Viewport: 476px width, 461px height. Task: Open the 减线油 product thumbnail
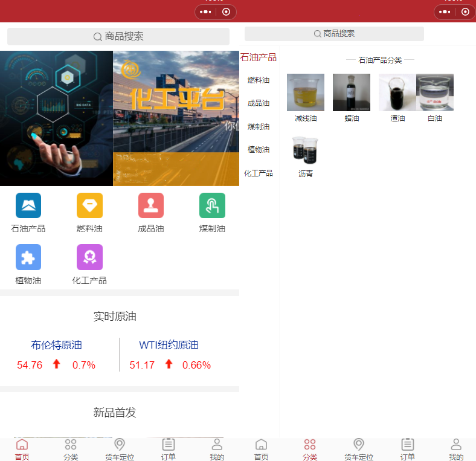(x=306, y=92)
